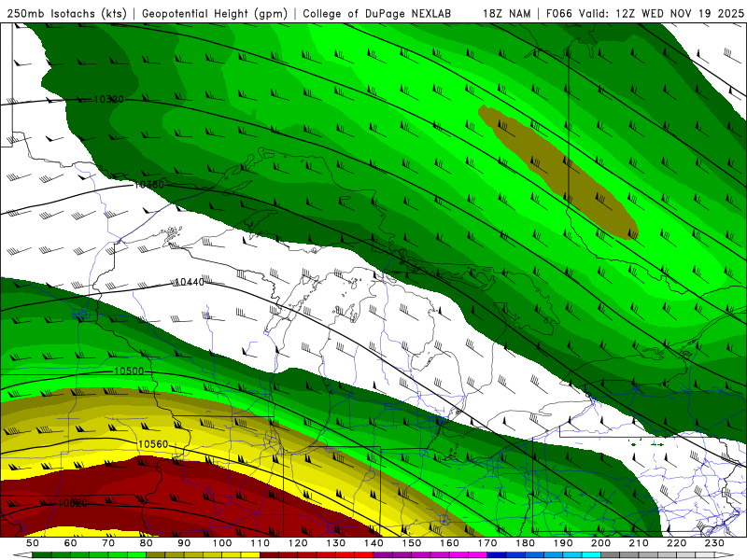The width and height of the screenshot is (747, 560).
Task: Click the dark blue legend swatch after 170
Action: click(x=497, y=555)
